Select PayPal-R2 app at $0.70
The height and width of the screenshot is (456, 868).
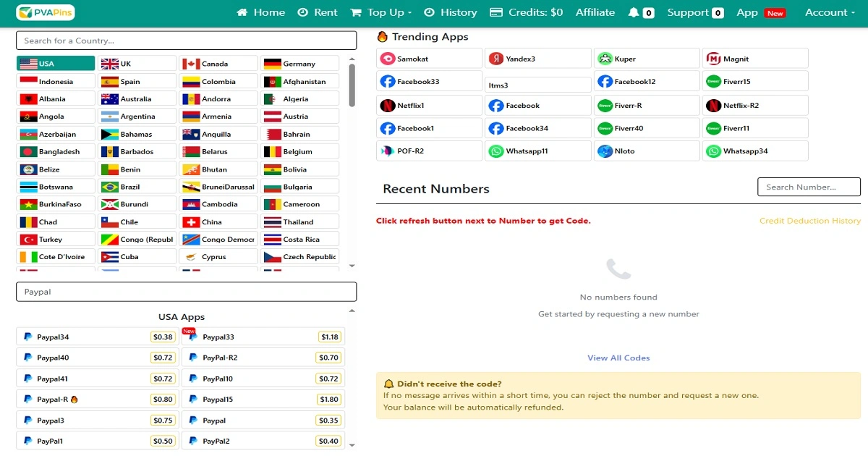[x=263, y=358]
